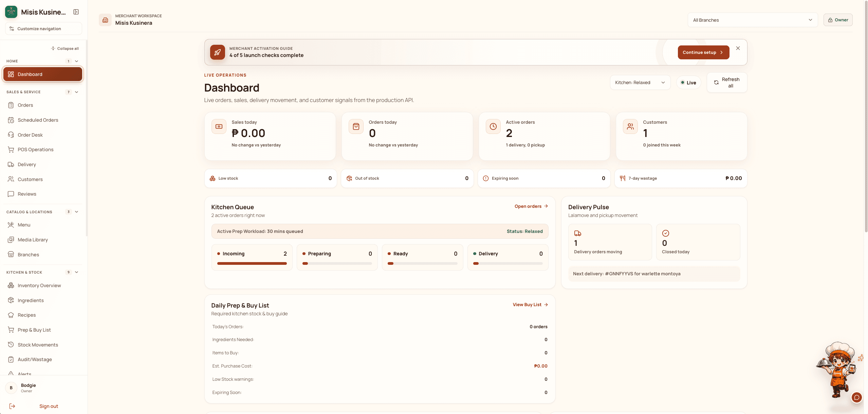Click the Low stock card
This screenshot has height=414, width=868.
click(x=271, y=178)
